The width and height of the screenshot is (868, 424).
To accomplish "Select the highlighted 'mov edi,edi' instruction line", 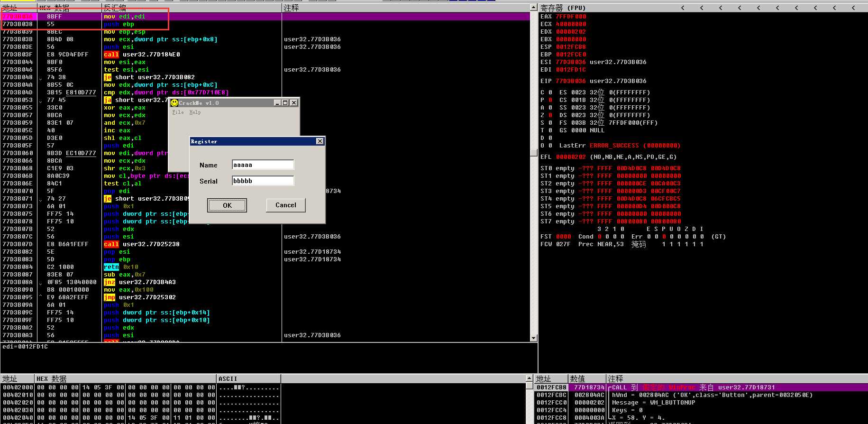I will (125, 17).
